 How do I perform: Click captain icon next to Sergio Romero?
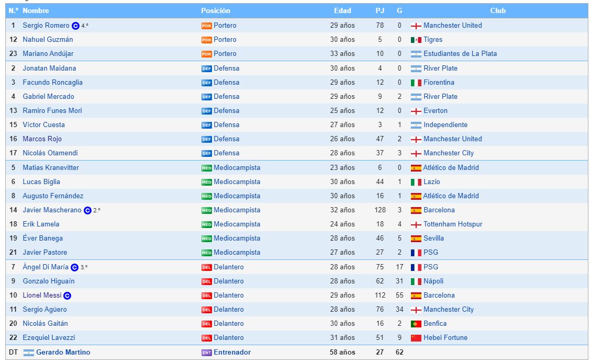pos(75,26)
